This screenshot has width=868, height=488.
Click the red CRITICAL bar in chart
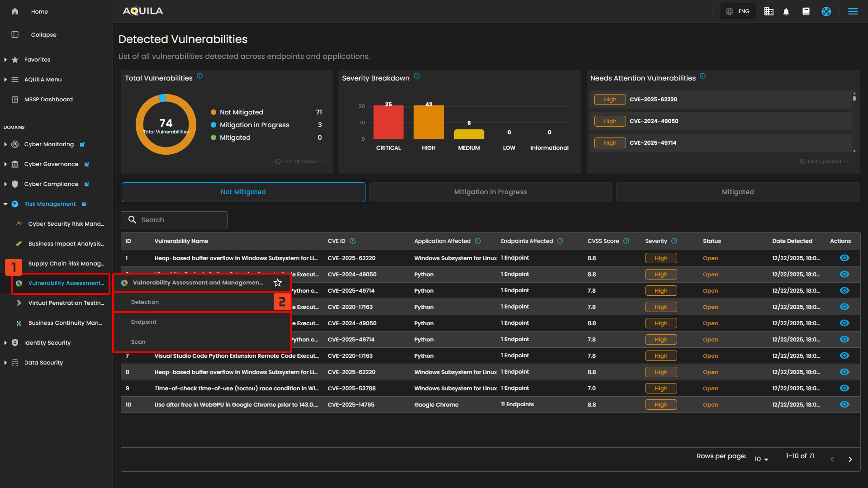click(x=388, y=122)
